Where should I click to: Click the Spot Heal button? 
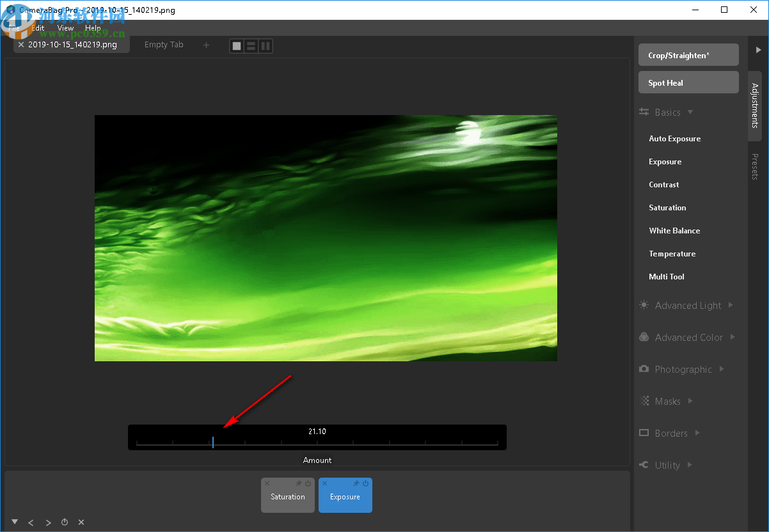(688, 82)
